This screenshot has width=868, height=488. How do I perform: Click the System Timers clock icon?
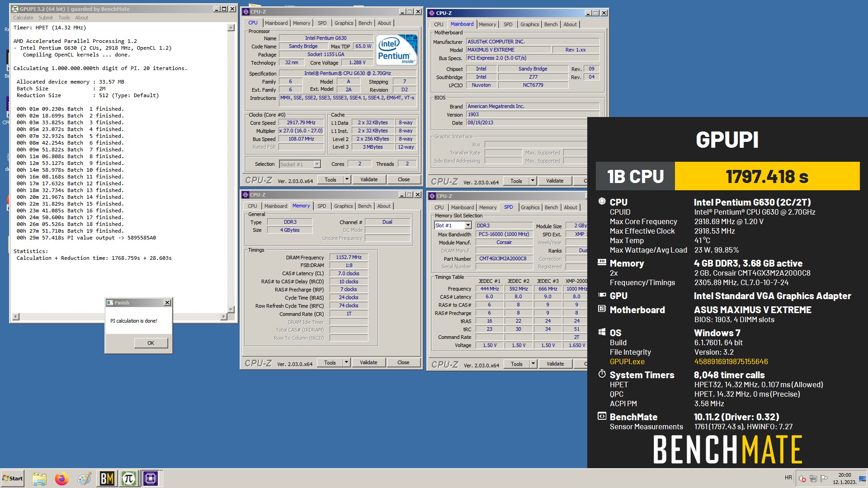(602, 374)
